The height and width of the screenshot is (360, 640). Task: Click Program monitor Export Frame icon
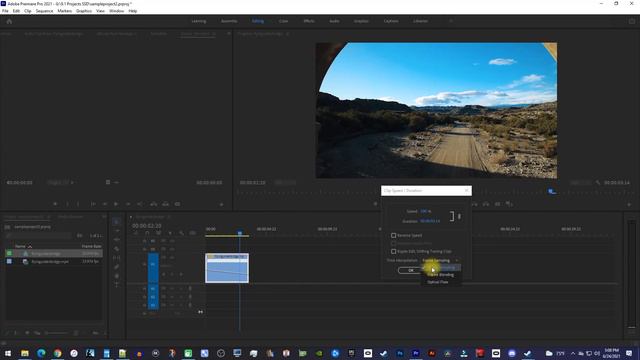click(x=498, y=204)
